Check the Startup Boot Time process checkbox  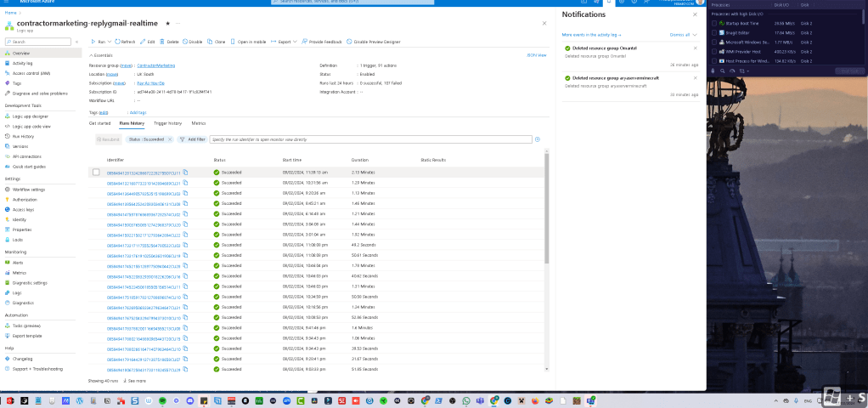[714, 23]
